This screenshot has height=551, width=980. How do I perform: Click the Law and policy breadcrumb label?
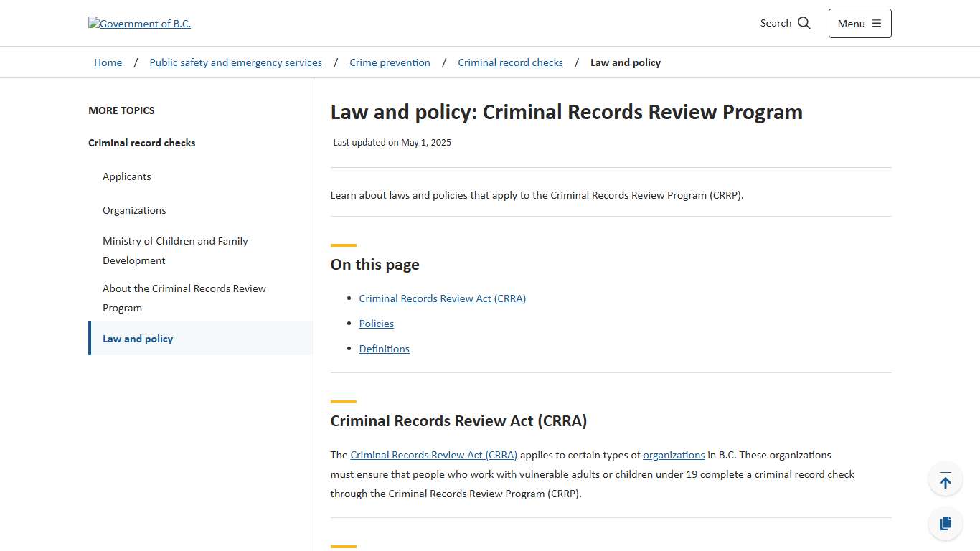pyautogui.click(x=625, y=62)
